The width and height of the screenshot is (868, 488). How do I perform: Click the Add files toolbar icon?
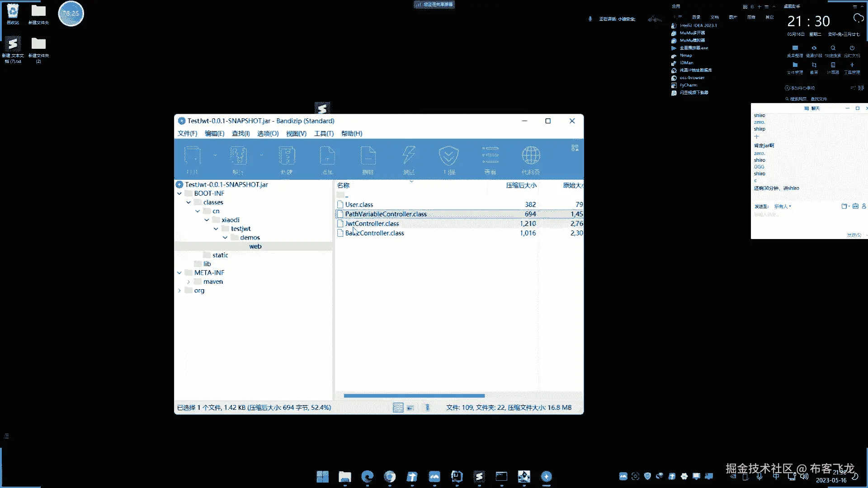tap(327, 156)
